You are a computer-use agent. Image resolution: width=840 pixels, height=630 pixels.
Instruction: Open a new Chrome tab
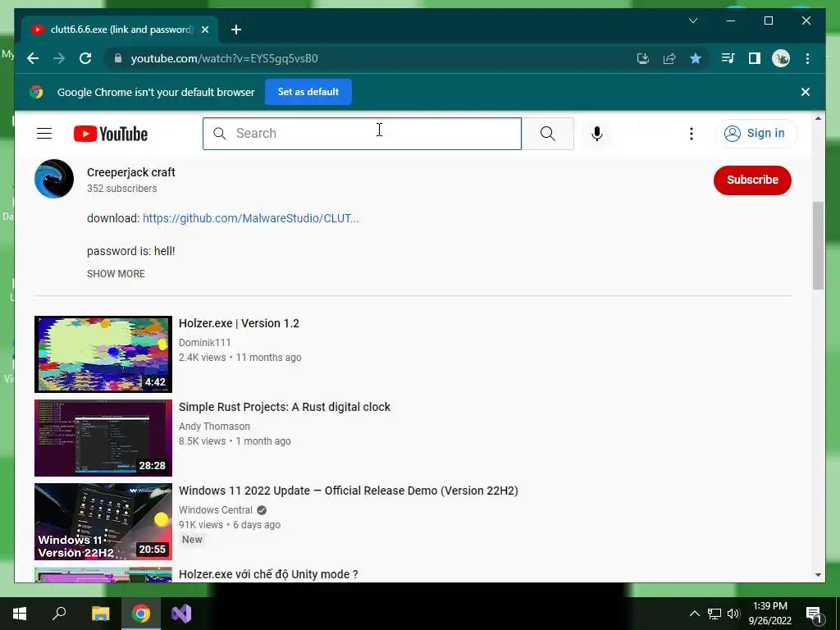click(235, 30)
